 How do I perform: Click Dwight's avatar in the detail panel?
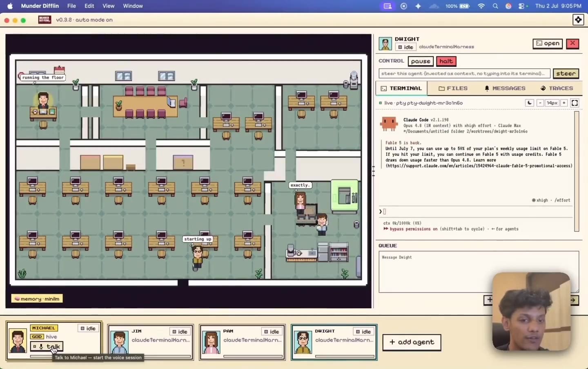point(385,43)
